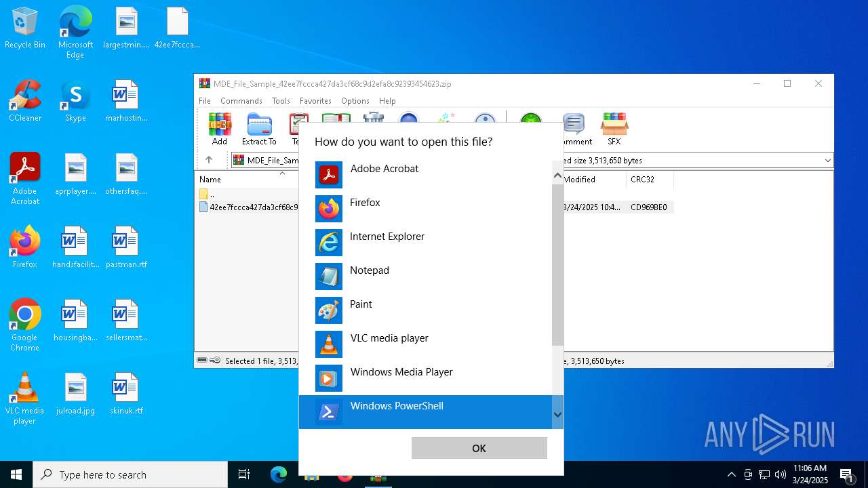Screen dimensions: 868x488
Task: Click WinRAR Add toolbar icon
Action: point(220,129)
